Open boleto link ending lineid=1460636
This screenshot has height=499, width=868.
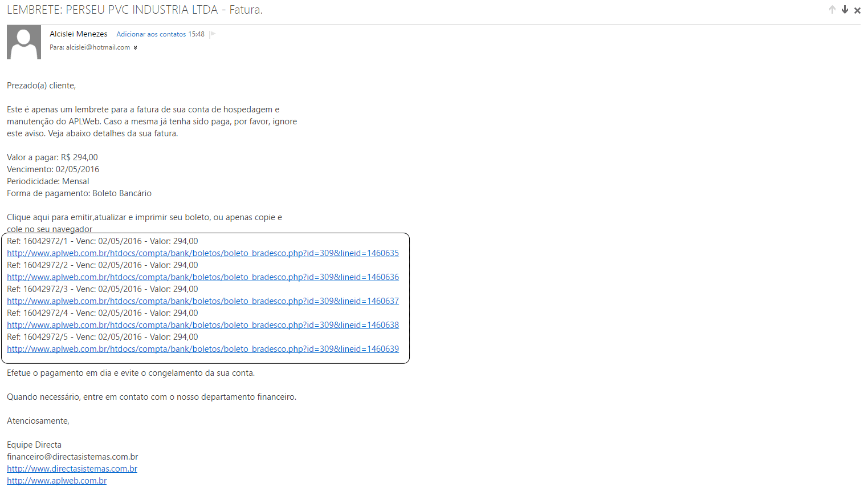(x=203, y=277)
